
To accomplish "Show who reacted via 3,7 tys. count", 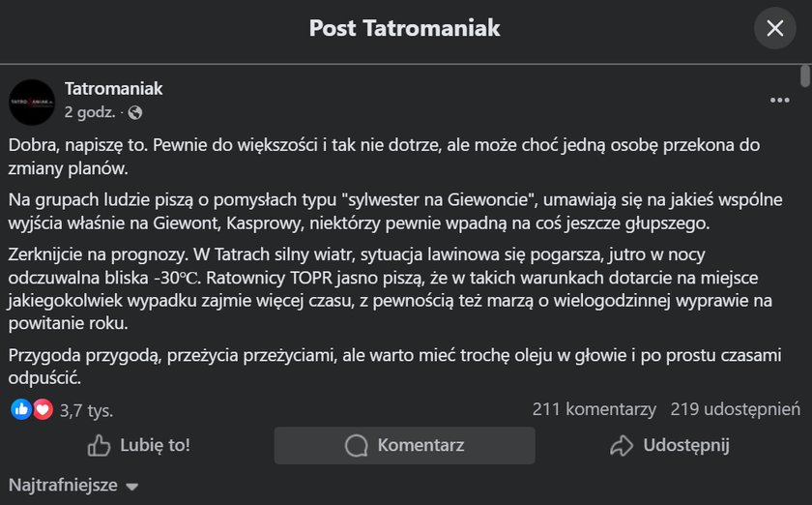I will click(86, 410).
